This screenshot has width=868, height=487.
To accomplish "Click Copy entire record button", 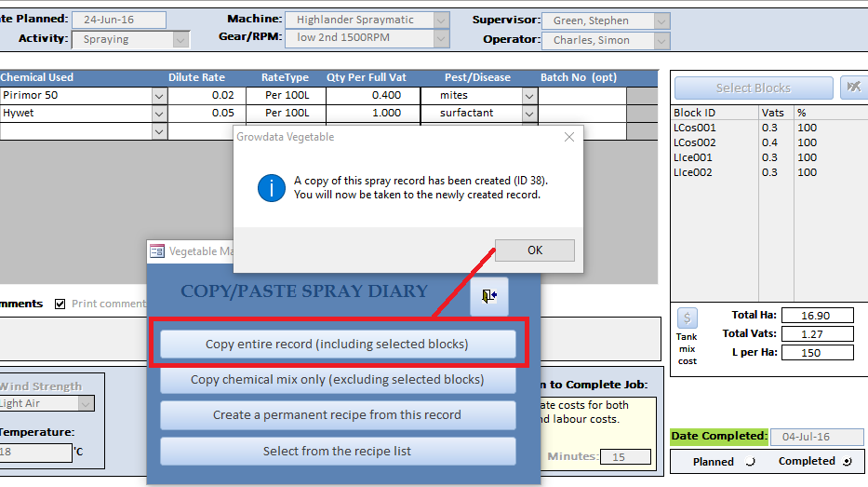I will pos(337,344).
